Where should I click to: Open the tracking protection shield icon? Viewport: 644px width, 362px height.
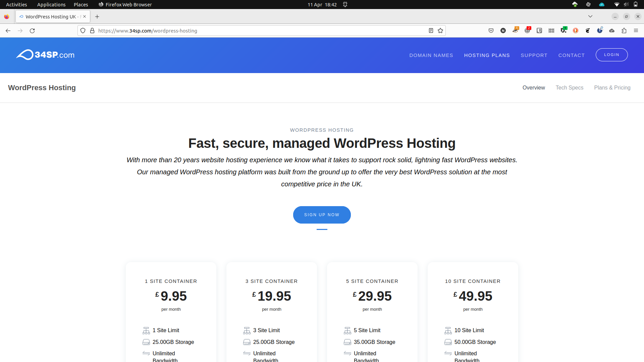[83, 31]
